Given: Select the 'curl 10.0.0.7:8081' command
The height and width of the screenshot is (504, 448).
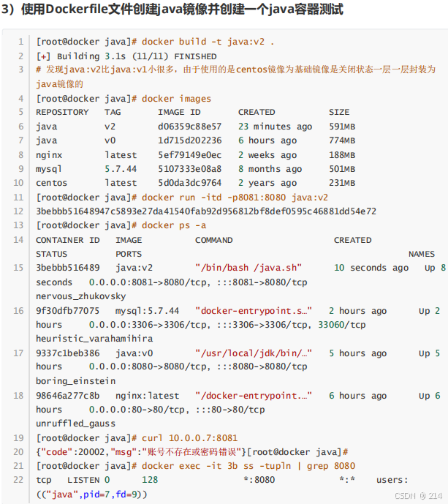Looking at the screenshot, I should [189, 438].
